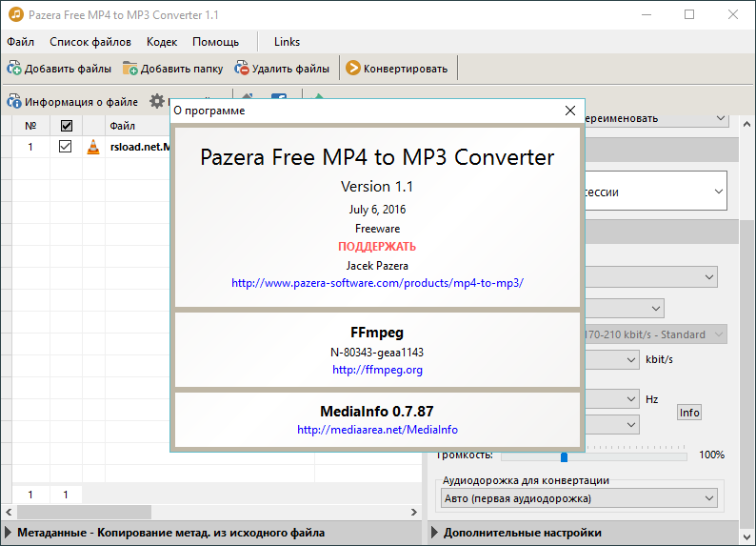756x546 pixels.
Task: Click the Pazera app icon in the title bar
Action: tap(16, 14)
